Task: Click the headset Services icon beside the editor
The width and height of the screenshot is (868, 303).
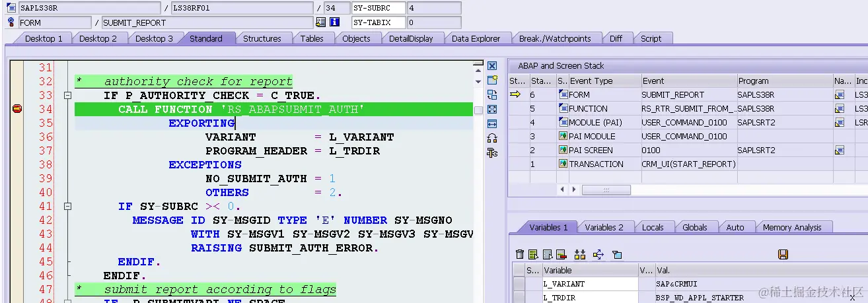Action: point(491,139)
